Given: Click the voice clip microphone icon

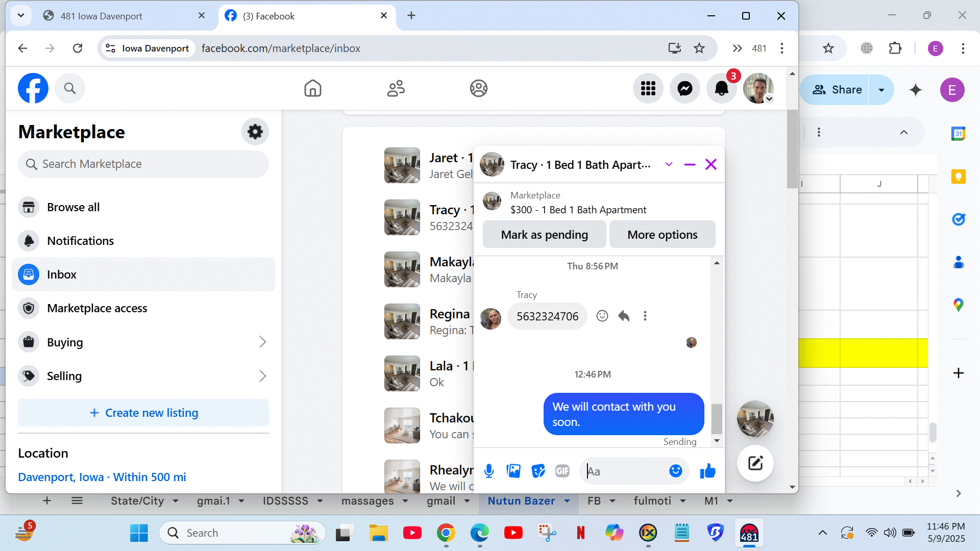Looking at the screenshot, I should pos(488,471).
